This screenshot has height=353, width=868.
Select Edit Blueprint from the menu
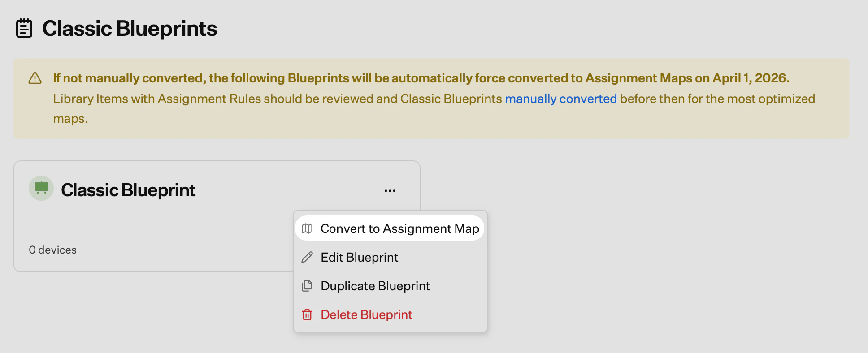pyautogui.click(x=359, y=257)
